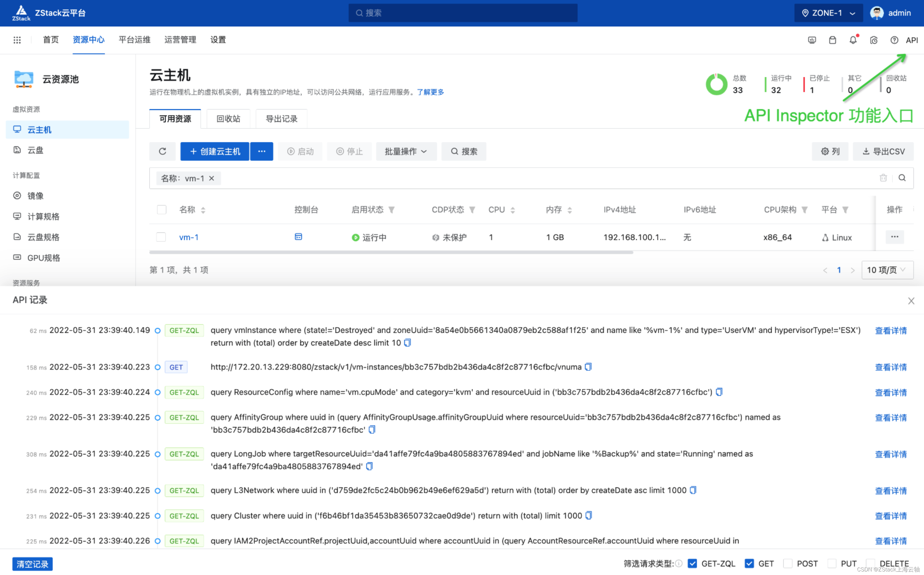Viewport: 924px width, 575px height.
Task: Uncheck the GET-ZQL request filter
Action: [692, 563]
